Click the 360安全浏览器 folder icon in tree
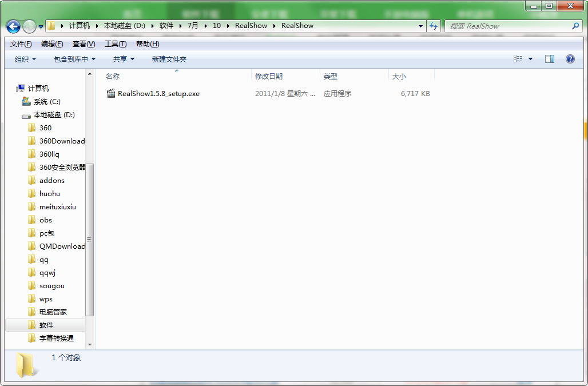Viewport: 588px width, 386px height. pyautogui.click(x=32, y=167)
